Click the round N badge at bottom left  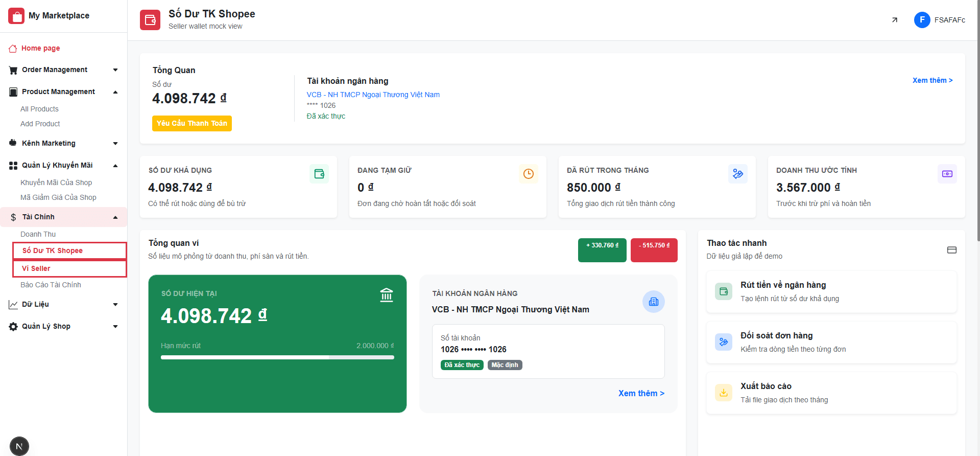point(19,446)
